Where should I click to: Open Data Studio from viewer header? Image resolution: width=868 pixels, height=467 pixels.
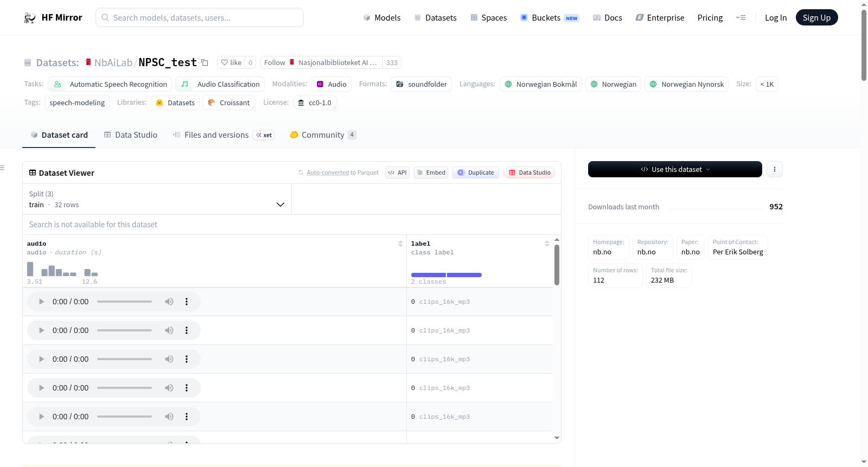(529, 172)
